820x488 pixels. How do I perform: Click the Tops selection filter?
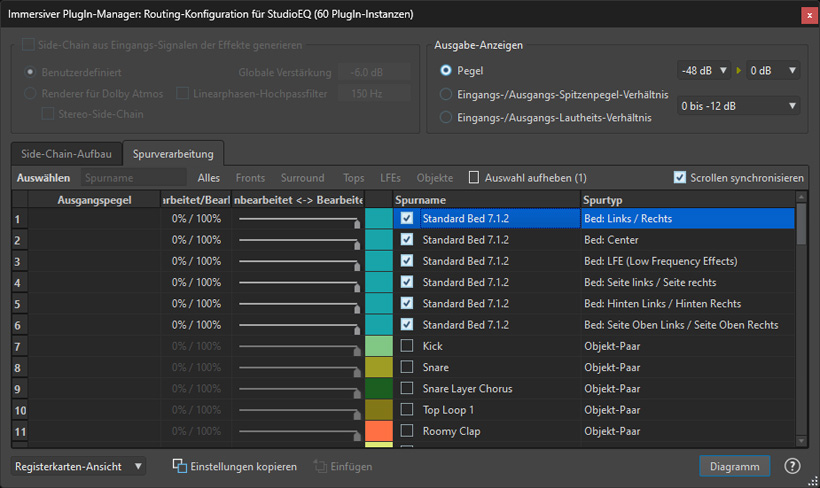point(354,178)
